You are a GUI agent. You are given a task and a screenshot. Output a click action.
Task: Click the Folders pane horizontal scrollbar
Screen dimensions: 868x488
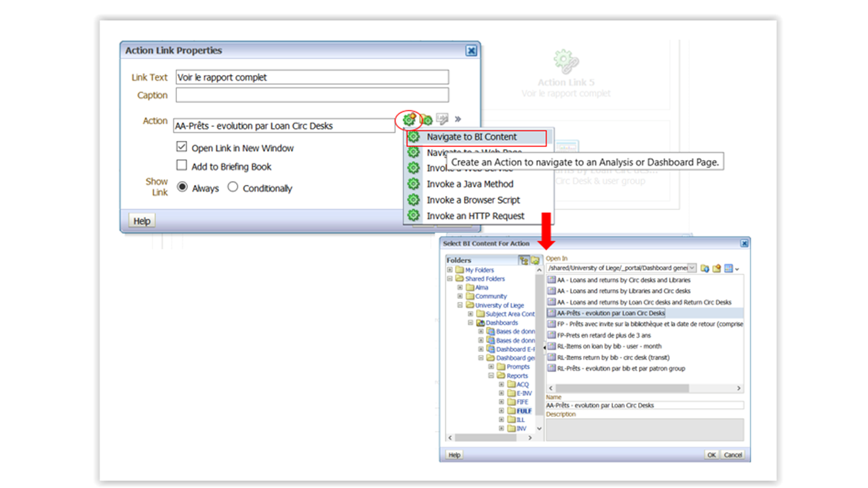(490, 438)
